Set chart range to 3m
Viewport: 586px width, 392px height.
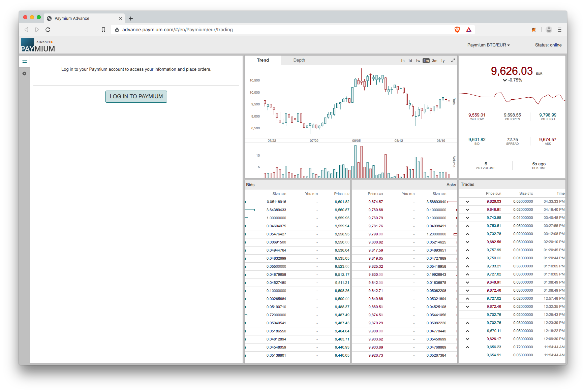435,61
